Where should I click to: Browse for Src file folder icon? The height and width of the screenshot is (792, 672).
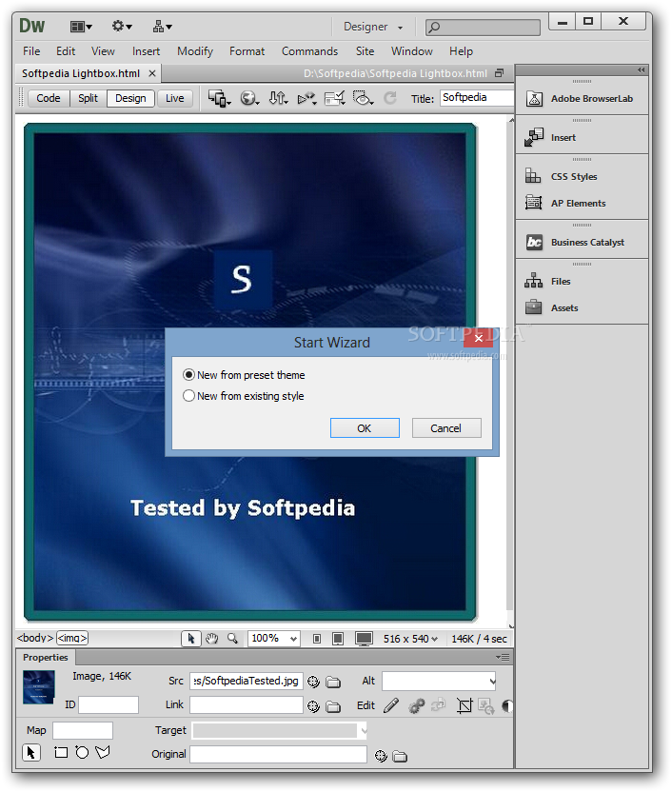[333, 682]
